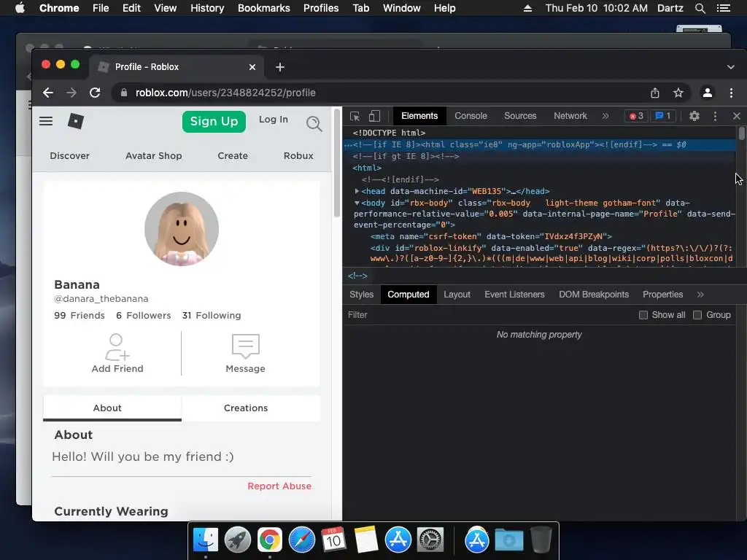Click the page vertical scrollbar
747x560 pixels.
pos(337,163)
